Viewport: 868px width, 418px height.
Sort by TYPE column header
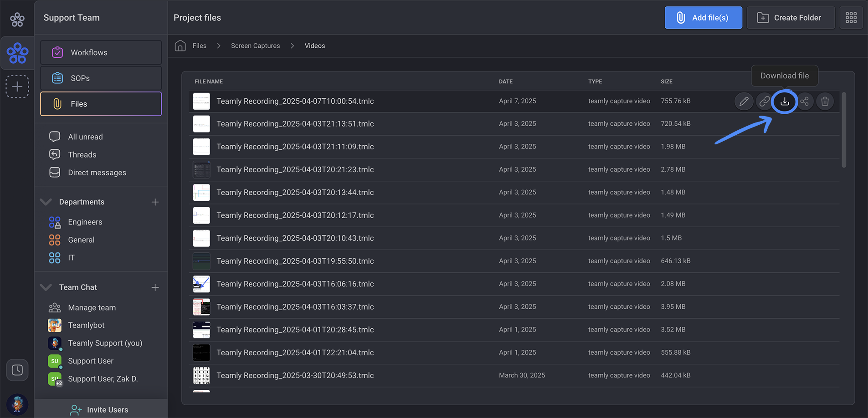(x=595, y=82)
